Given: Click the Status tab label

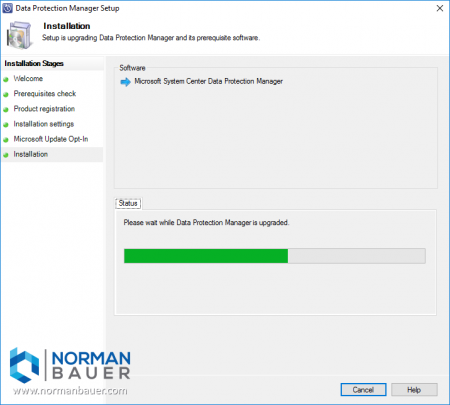Looking at the screenshot, I should (128, 203).
